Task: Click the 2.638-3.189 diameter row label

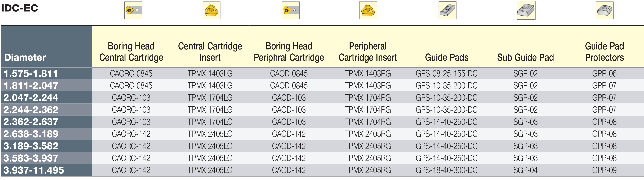Action: pyautogui.click(x=31, y=134)
